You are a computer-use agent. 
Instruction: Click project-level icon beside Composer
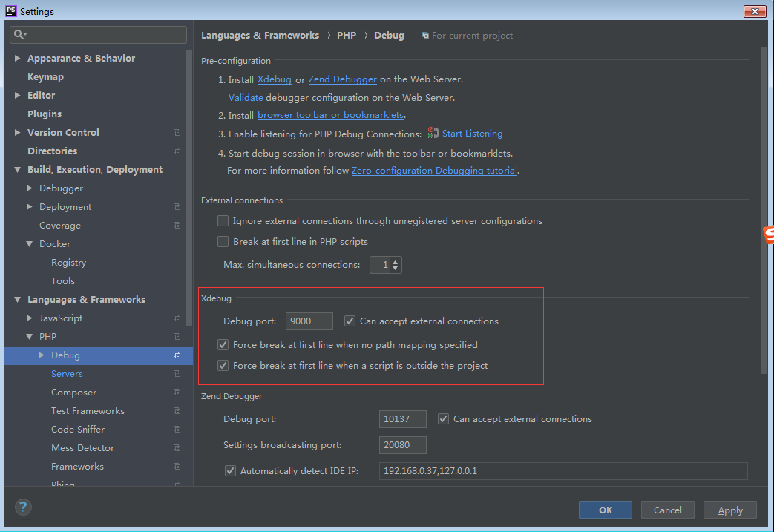pyautogui.click(x=177, y=393)
